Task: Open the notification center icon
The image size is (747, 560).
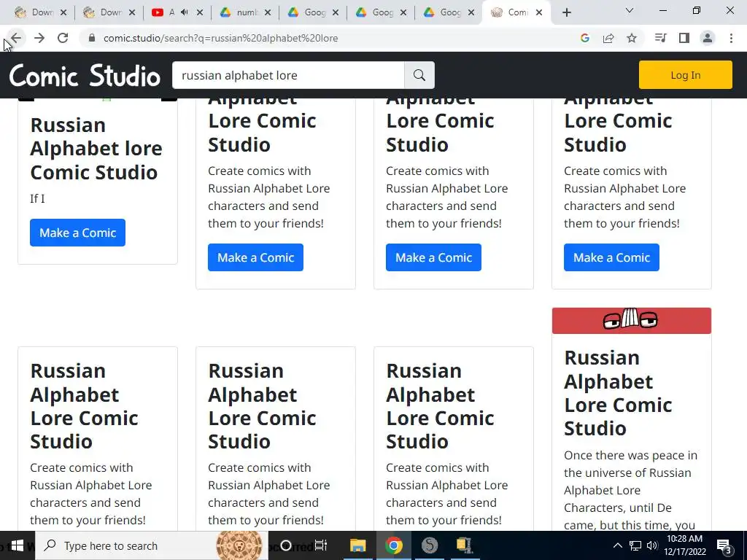Action: point(724,546)
